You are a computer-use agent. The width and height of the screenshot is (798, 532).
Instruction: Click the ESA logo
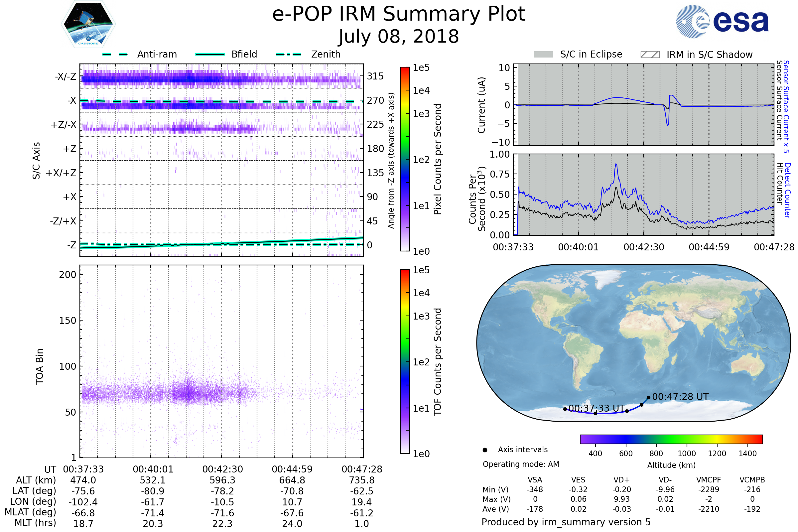(x=723, y=21)
